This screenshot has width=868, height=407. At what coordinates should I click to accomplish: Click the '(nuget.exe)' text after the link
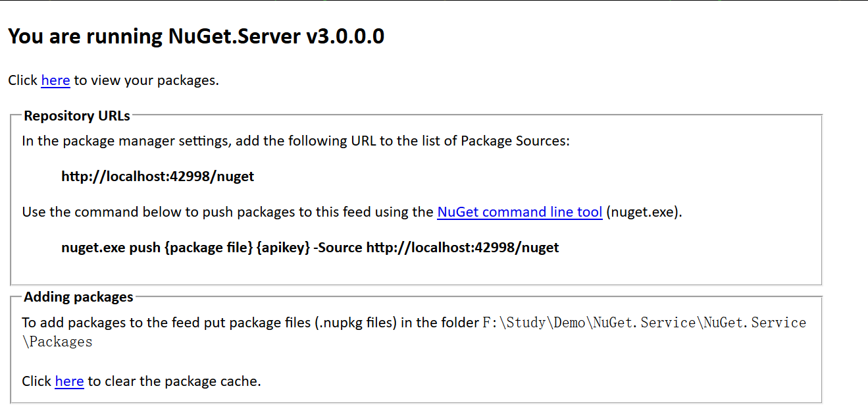click(x=644, y=212)
